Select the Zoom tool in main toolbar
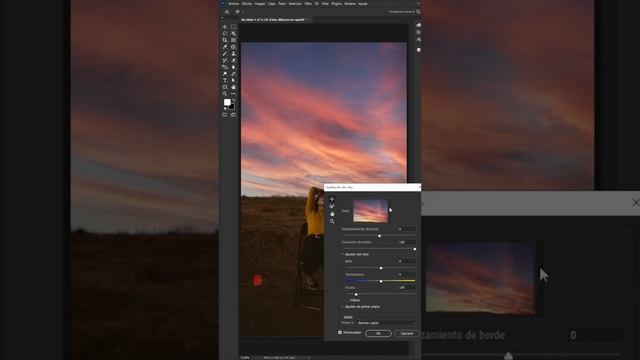The image size is (640, 360). (x=225, y=94)
